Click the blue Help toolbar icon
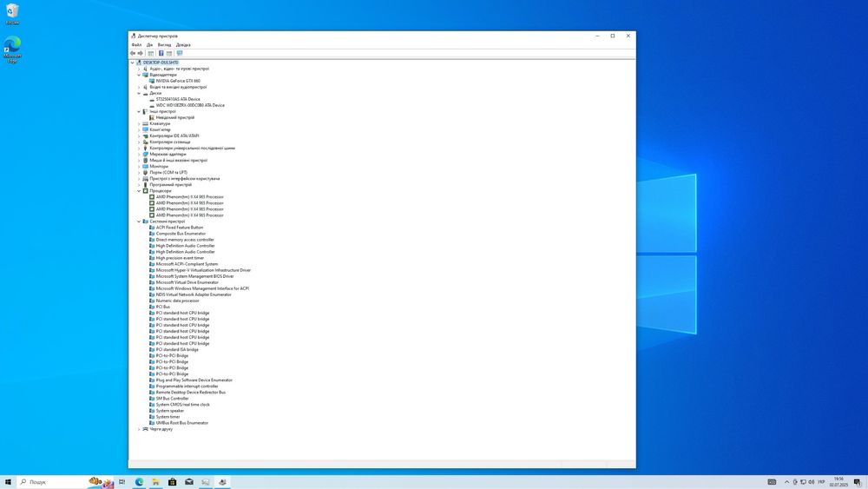The height and width of the screenshot is (489, 868). pyautogui.click(x=161, y=53)
